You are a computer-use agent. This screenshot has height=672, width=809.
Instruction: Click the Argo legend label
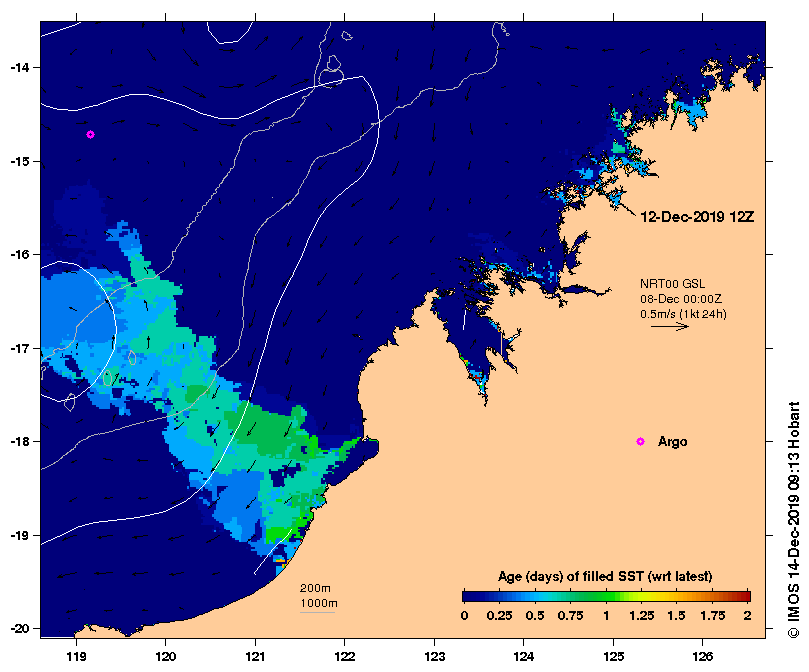(x=672, y=442)
